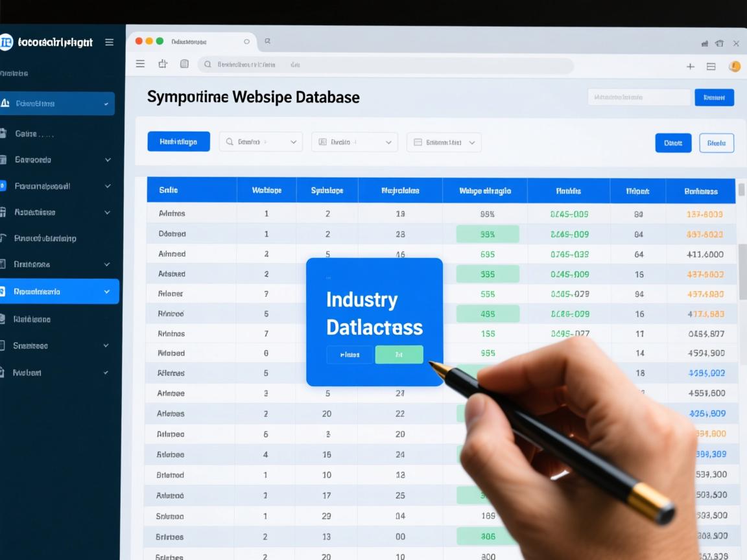Click the page icon beside the address bar
The height and width of the screenshot is (560, 747).
point(184,64)
